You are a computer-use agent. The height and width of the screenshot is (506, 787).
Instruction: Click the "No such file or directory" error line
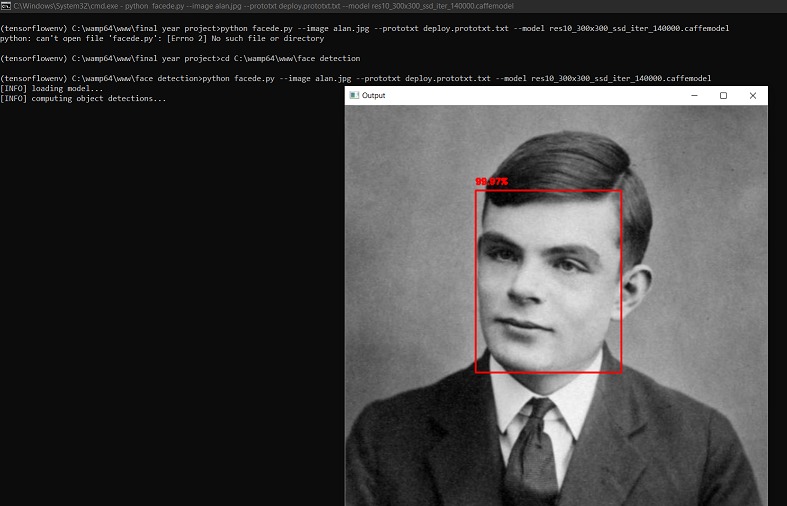click(x=162, y=38)
